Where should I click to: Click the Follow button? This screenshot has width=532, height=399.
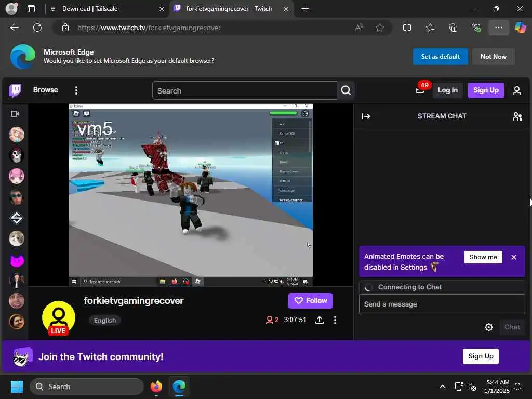click(x=310, y=301)
